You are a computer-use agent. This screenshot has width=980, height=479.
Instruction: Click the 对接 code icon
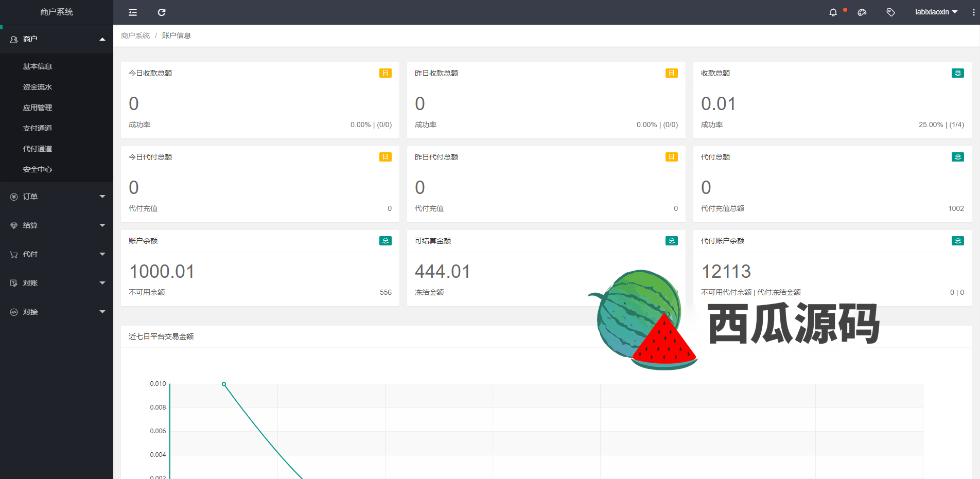[x=14, y=312]
